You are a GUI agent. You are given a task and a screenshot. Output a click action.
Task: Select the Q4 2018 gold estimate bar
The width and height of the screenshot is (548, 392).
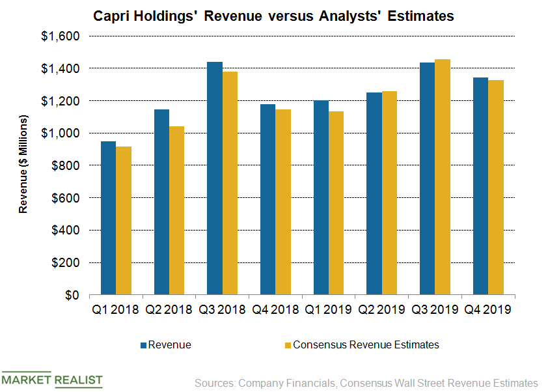pyautogui.click(x=283, y=202)
